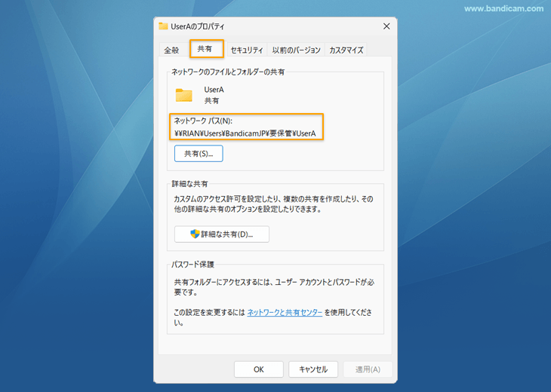Click the パスワード保護 group heading
This screenshot has width=551, height=392.
point(193,265)
